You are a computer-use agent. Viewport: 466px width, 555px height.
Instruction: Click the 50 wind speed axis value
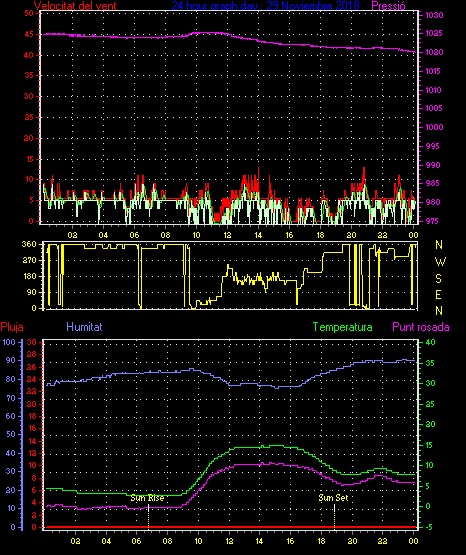pyautogui.click(x=29, y=13)
